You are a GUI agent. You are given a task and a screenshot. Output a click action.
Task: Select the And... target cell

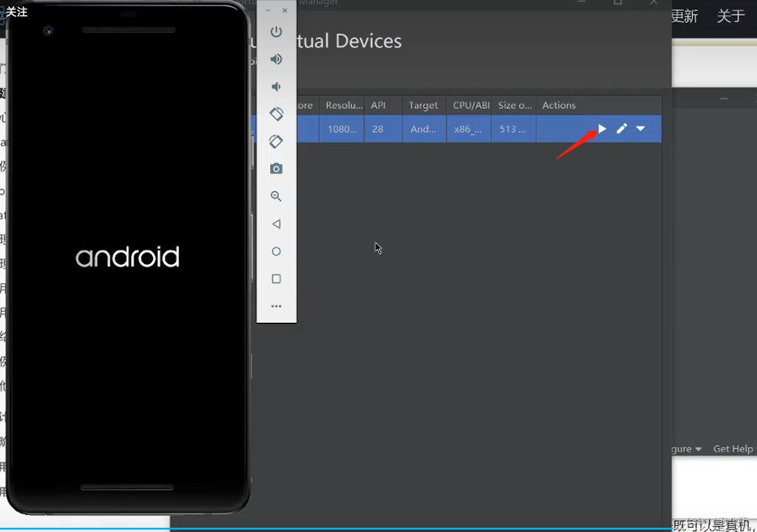pyautogui.click(x=423, y=129)
